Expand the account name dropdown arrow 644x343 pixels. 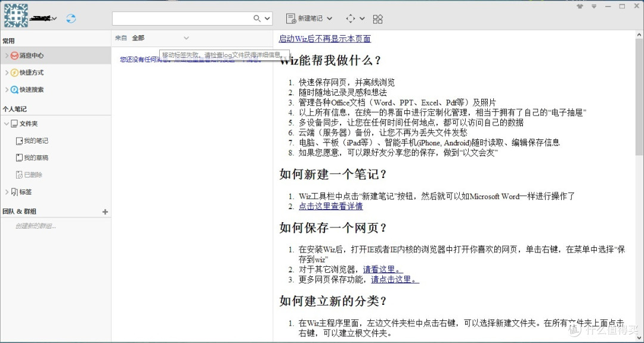click(x=54, y=18)
